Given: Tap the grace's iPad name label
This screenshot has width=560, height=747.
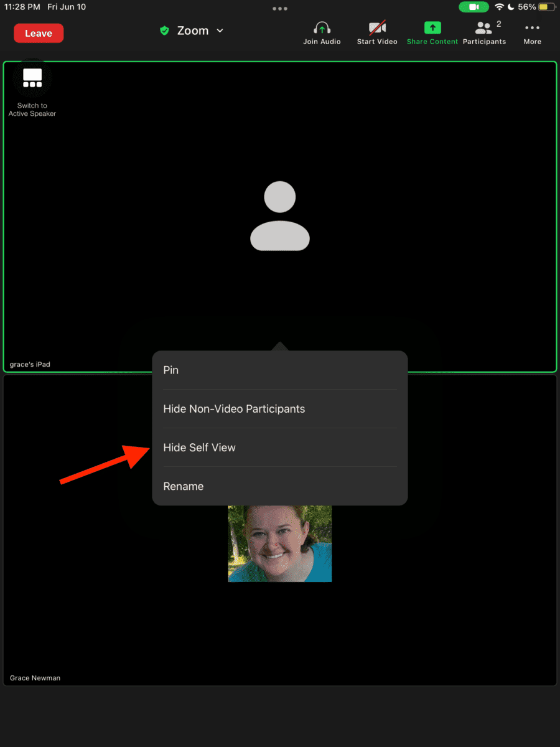Looking at the screenshot, I should [30, 364].
